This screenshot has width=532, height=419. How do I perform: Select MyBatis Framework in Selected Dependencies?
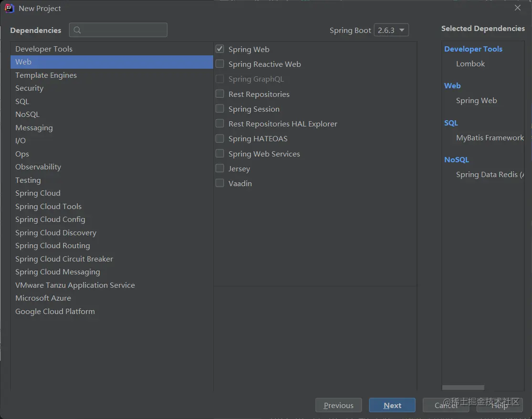[490, 138]
